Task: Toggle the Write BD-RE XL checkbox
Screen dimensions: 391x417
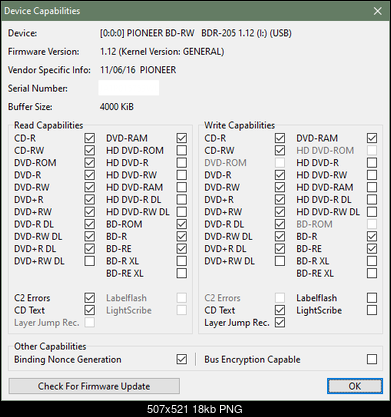Action: (x=372, y=273)
